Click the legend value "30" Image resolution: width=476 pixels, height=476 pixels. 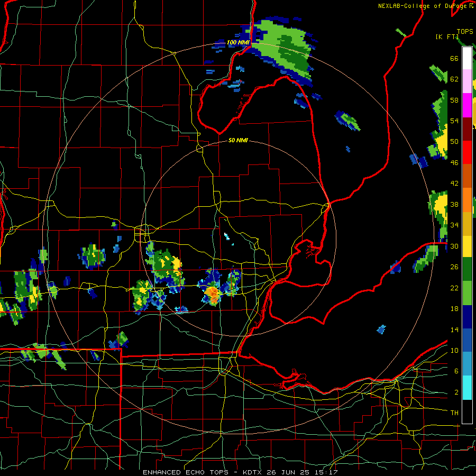tap(454, 246)
